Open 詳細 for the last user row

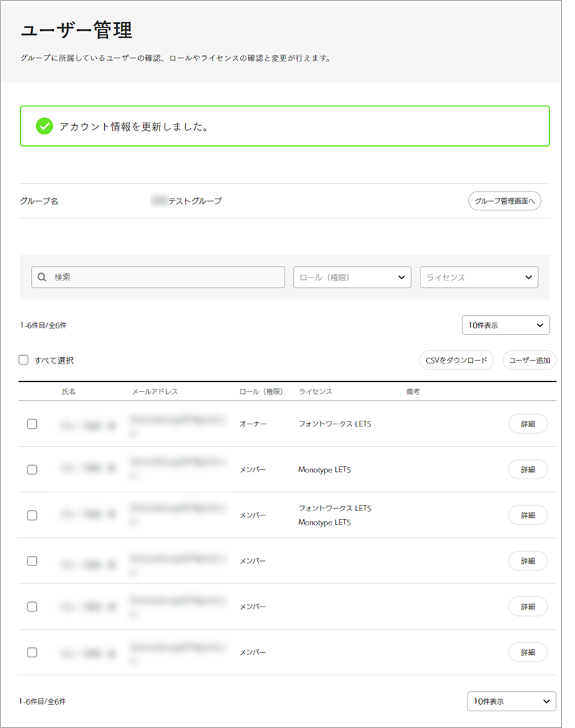click(527, 652)
